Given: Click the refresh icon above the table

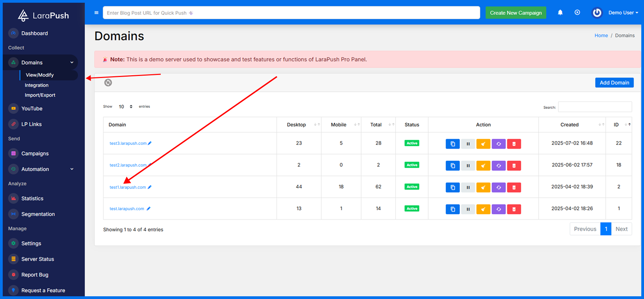Looking at the screenshot, I should coord(108,82).
